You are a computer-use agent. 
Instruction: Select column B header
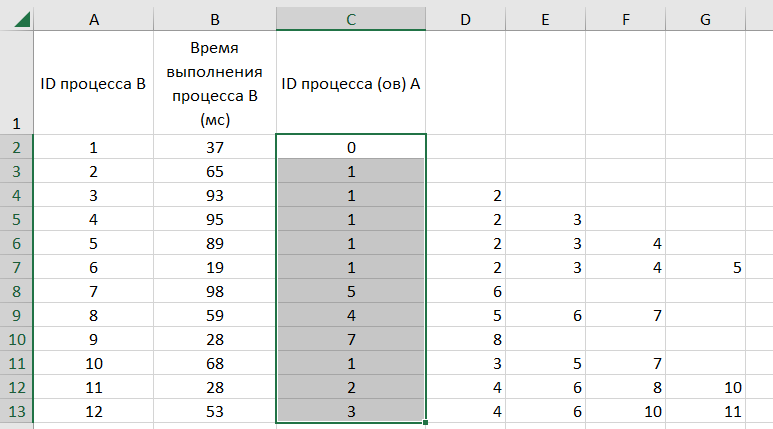point(215,17)
